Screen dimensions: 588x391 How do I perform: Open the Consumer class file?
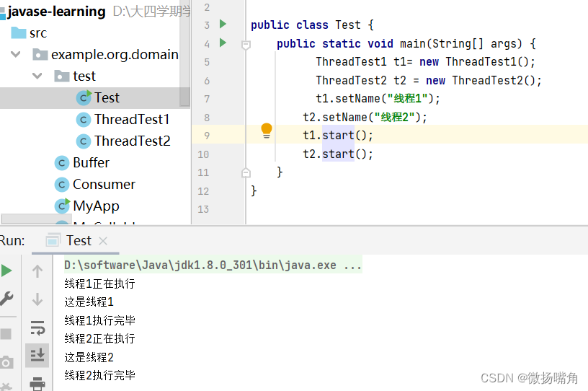(x=104, y=185)
